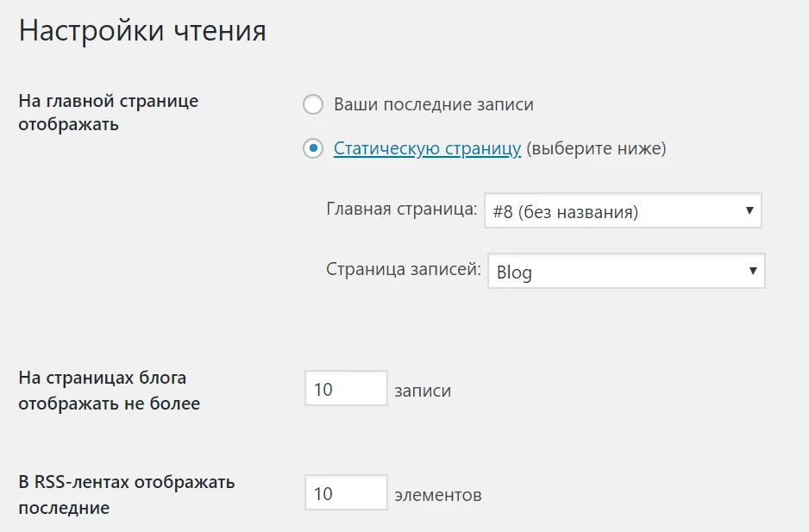Click the "Blog" selected value text
The image size is (809, 532).
pyautogui.click(x=515, y=272)
